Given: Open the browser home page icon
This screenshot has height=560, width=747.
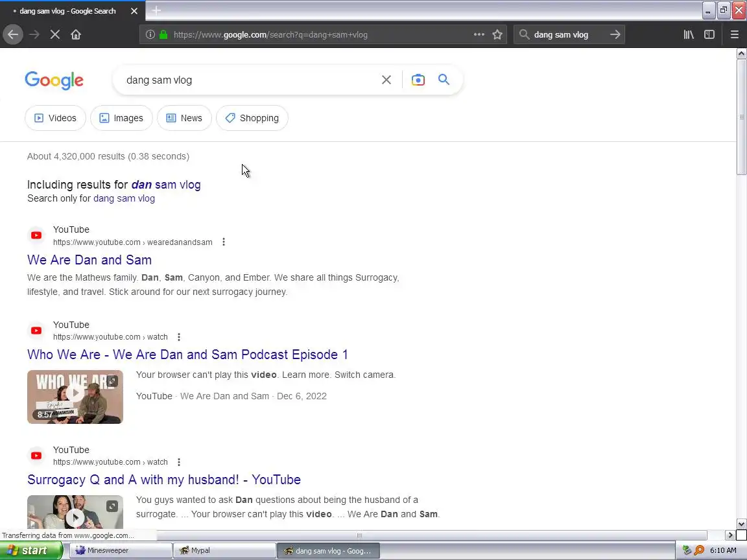Looking at the screenshot, I should [76, 34].
